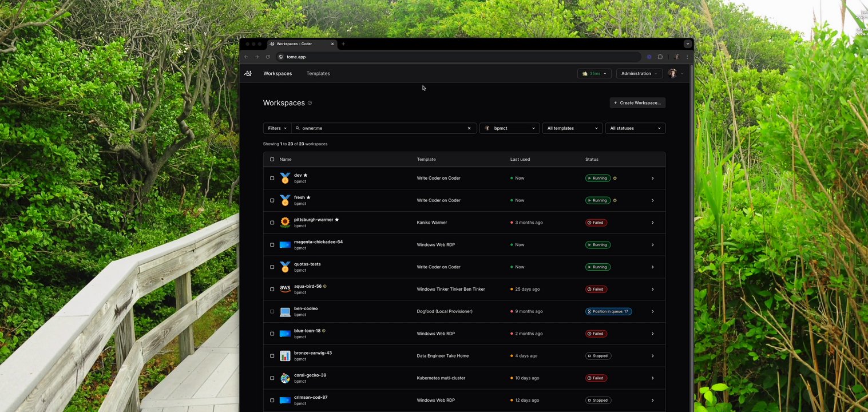Viewport: 868px width, 412px height.
Task: Open the magenta-chickadee-64 workspace name
Action: [x=318, y=242]
